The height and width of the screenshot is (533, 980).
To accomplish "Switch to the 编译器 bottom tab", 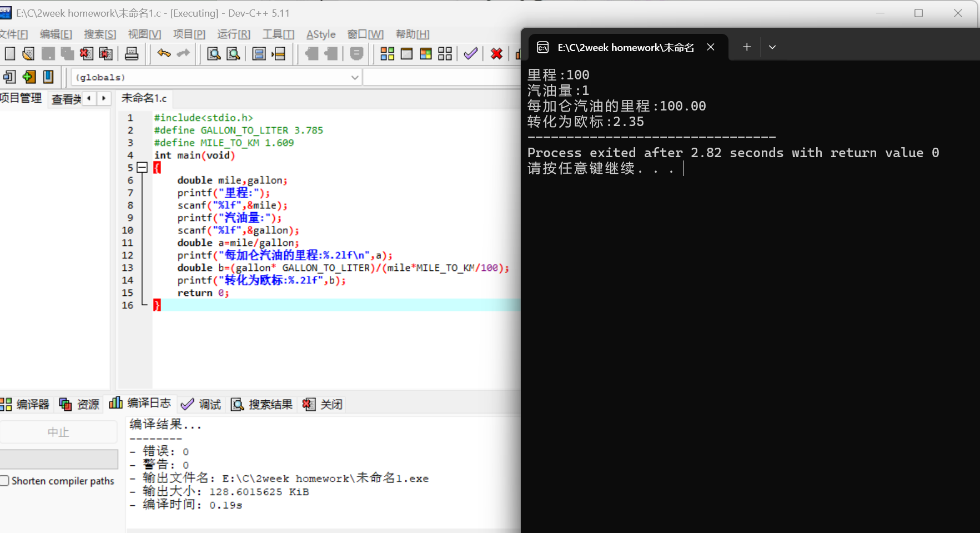I will pos(26,404).
